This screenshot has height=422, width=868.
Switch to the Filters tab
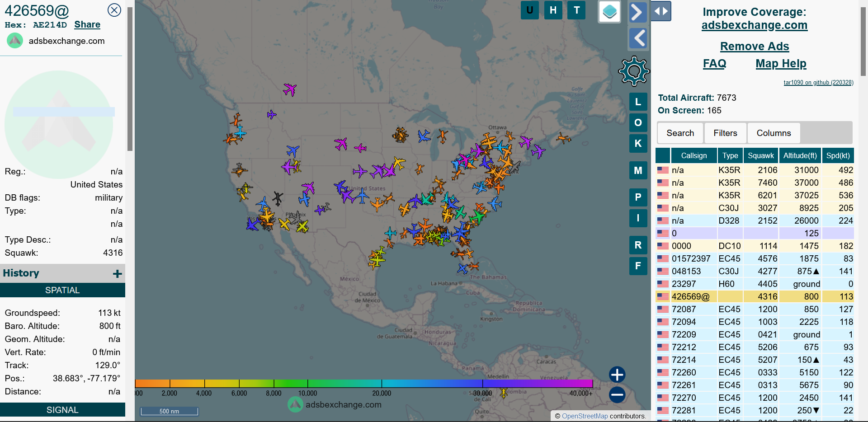click(725, 133)
